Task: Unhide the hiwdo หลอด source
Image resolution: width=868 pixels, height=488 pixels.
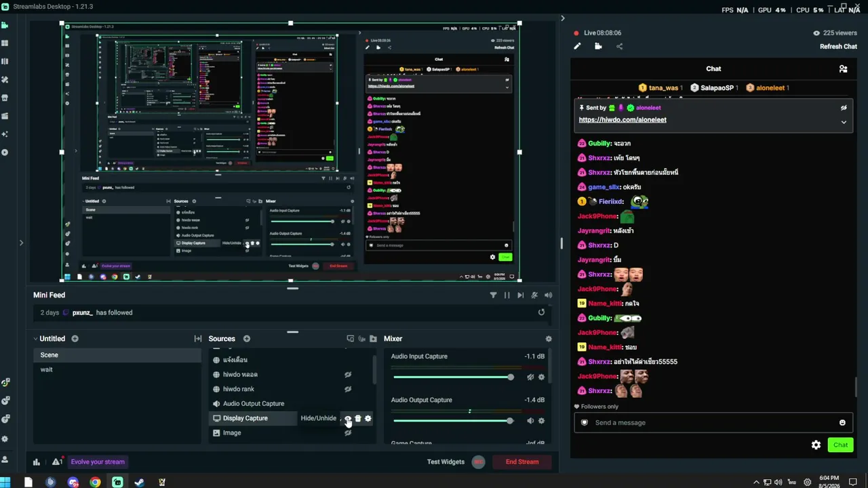Action: (348, 374)
